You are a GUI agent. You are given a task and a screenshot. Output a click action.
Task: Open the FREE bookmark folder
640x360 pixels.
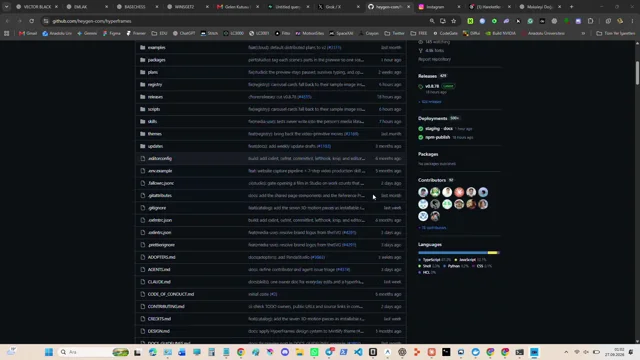coord(419,33)
